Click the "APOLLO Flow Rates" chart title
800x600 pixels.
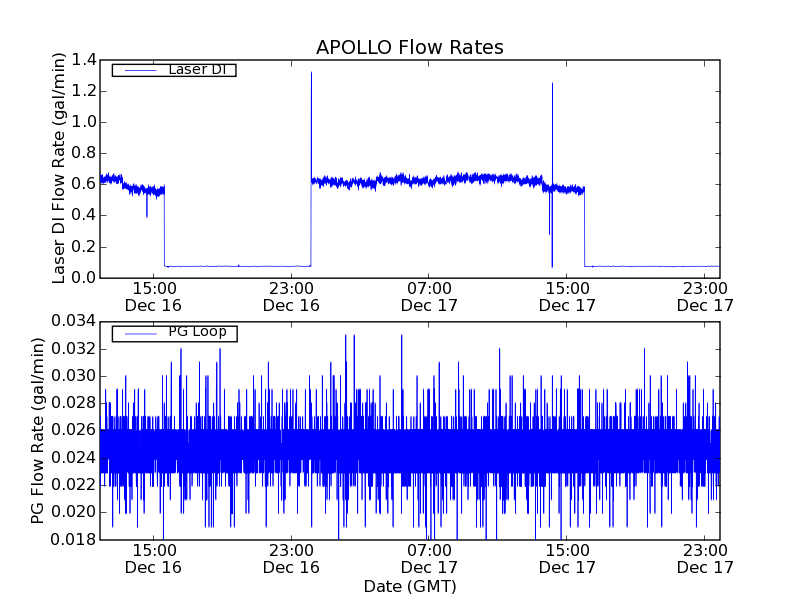pyautogui.click(x=409, y=47)
